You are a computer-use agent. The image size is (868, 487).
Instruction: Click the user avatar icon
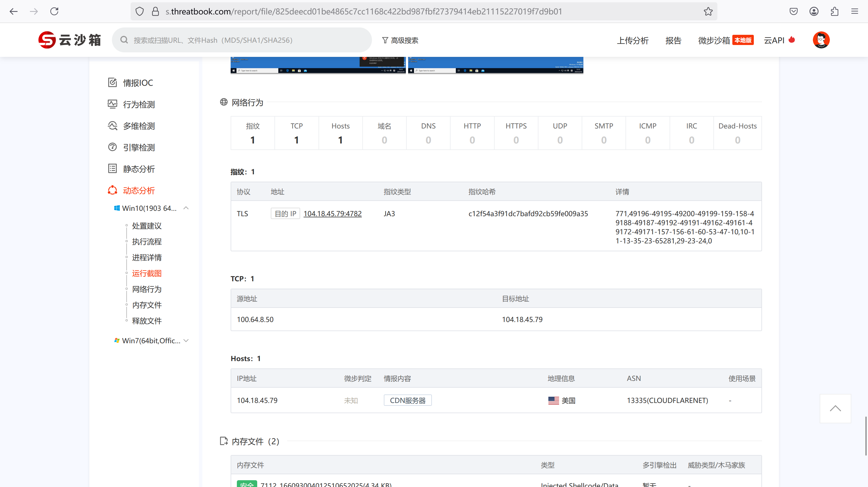pyautogui.click(x=821, y=40)
